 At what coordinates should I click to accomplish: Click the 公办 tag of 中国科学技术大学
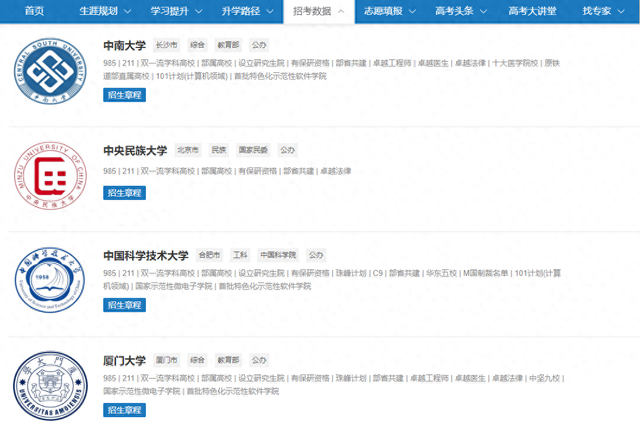point(316,255)
